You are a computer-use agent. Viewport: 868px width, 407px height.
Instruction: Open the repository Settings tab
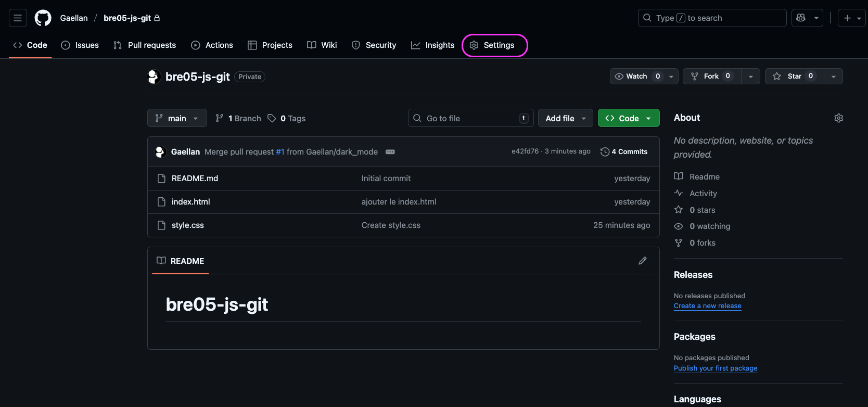click(x=492, y=45)
